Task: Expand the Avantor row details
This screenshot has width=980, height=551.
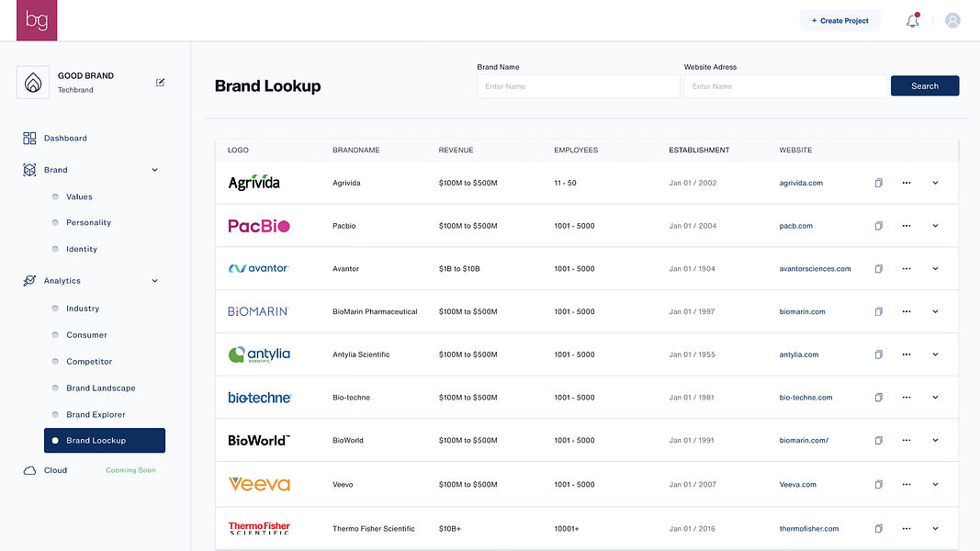Action: point(936,269)
